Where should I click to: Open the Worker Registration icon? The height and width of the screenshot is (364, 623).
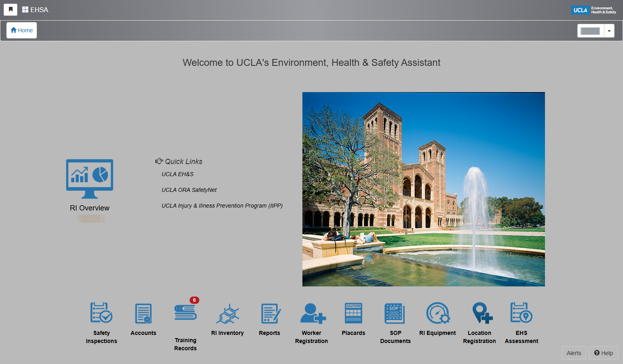[313, 314]
